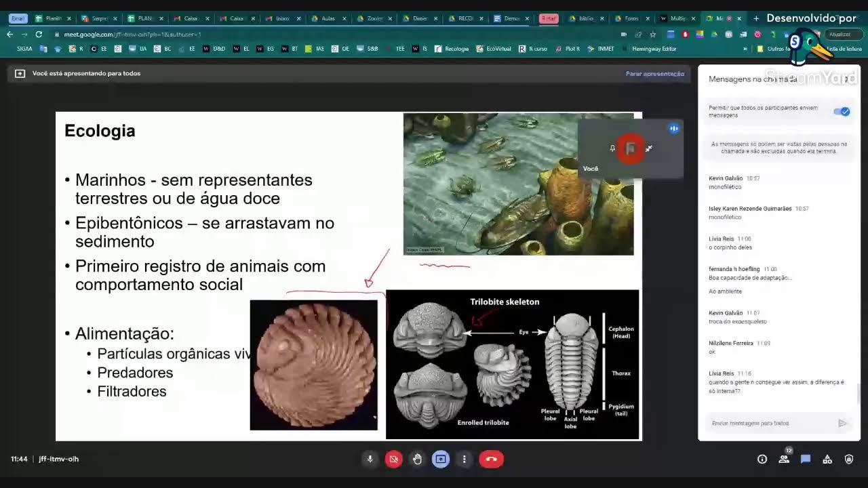Viewport: 868px width, 488px height.
Task: Reload the page in browser
Action: click(x=39, y=34)
